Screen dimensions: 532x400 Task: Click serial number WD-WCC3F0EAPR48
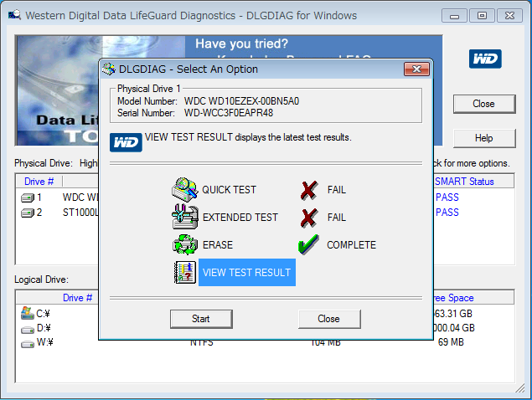coord(229,113)
